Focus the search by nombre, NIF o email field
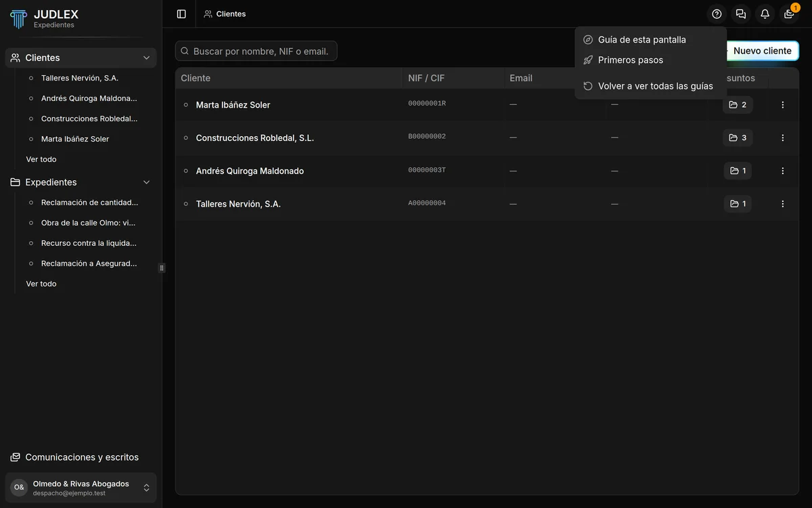 pyautogui.click(x=256, y=51)
